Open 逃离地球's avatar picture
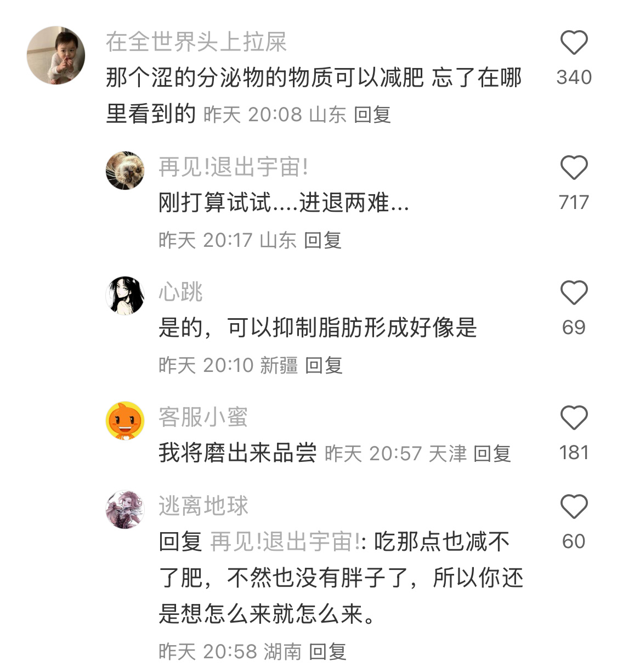Viewport: 617px width, 672px height. tap(126, 510)
